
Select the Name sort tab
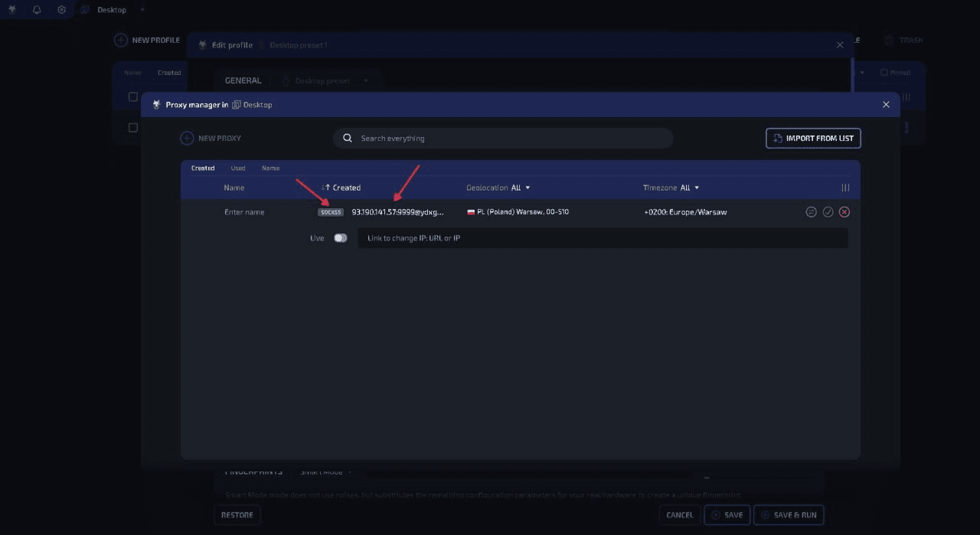point(270,168)
